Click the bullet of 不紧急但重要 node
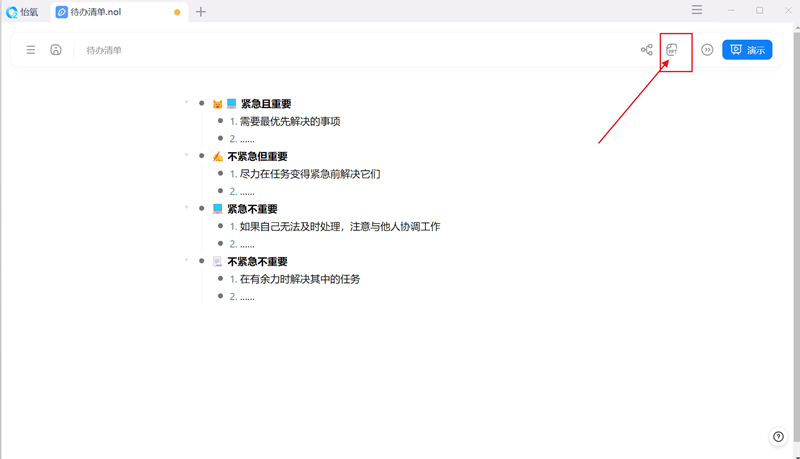The width and height of the screenshot is (800, 459). [x=202, y=156]
